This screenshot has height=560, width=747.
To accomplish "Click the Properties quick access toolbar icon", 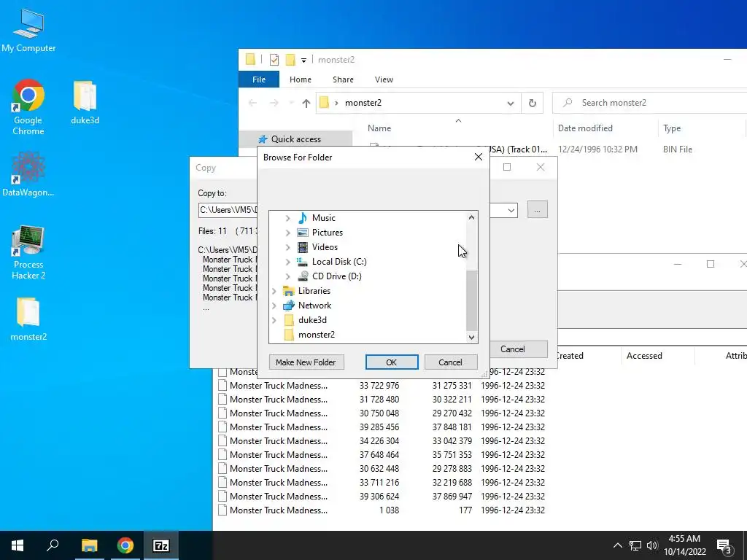I will 274,60.
